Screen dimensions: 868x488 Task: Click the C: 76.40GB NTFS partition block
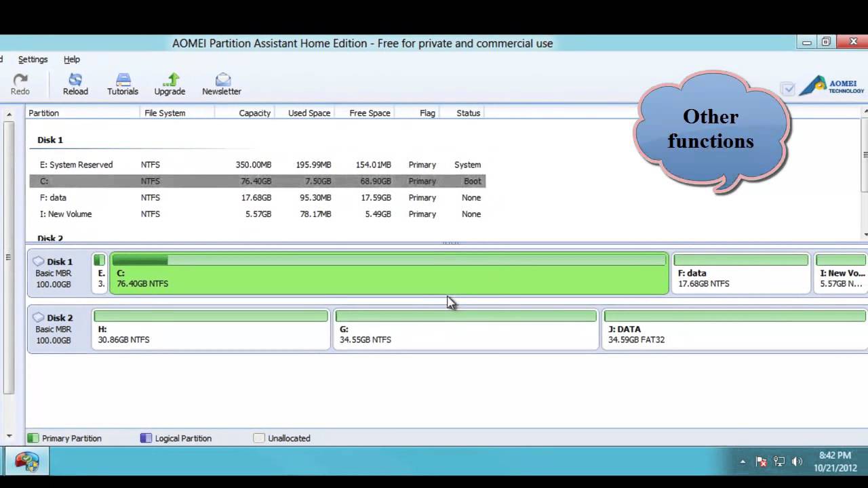pos(389,273)
